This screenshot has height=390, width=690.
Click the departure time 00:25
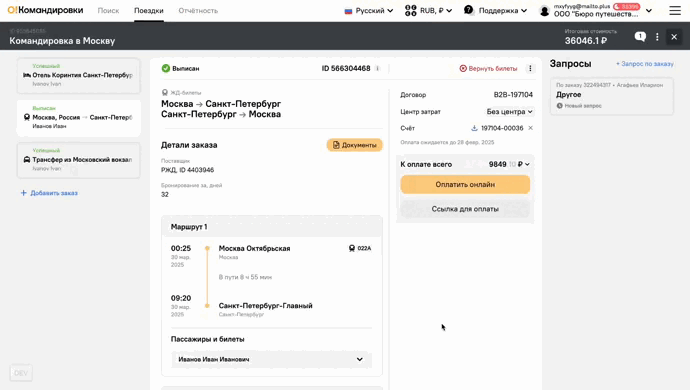pos(181,248)
